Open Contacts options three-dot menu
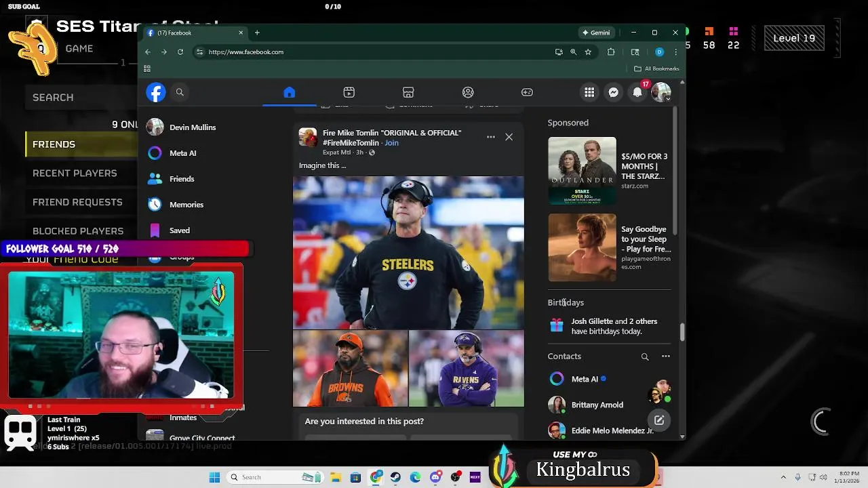Viewport: 868px width, 488px height. coord(666,357)
